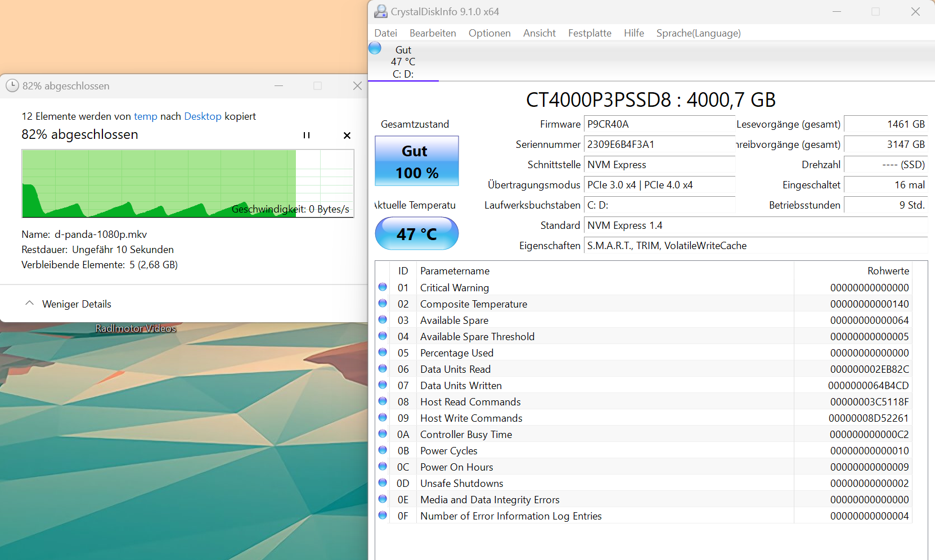Select the Data Units Read status icon

pos(383,368)
